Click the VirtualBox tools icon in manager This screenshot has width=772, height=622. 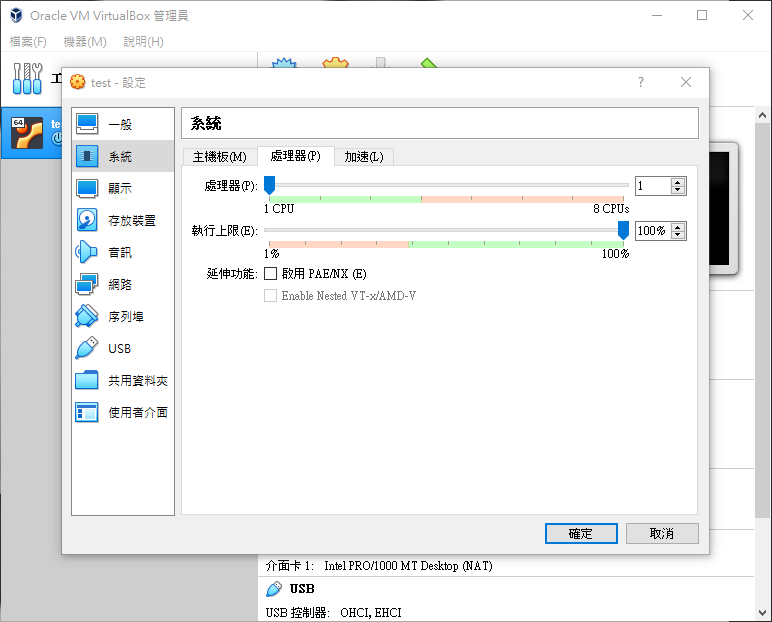(27, 78)
